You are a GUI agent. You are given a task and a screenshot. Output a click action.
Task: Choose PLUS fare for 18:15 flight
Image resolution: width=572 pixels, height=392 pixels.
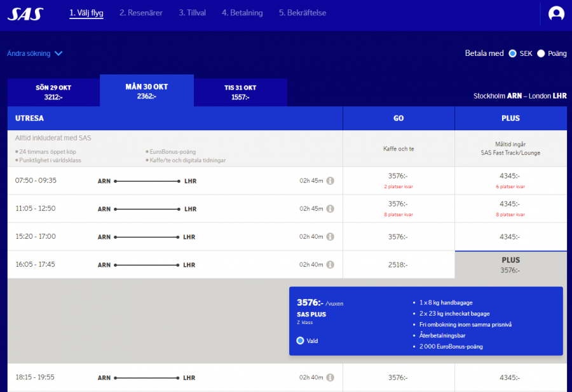tap(510, 377)
